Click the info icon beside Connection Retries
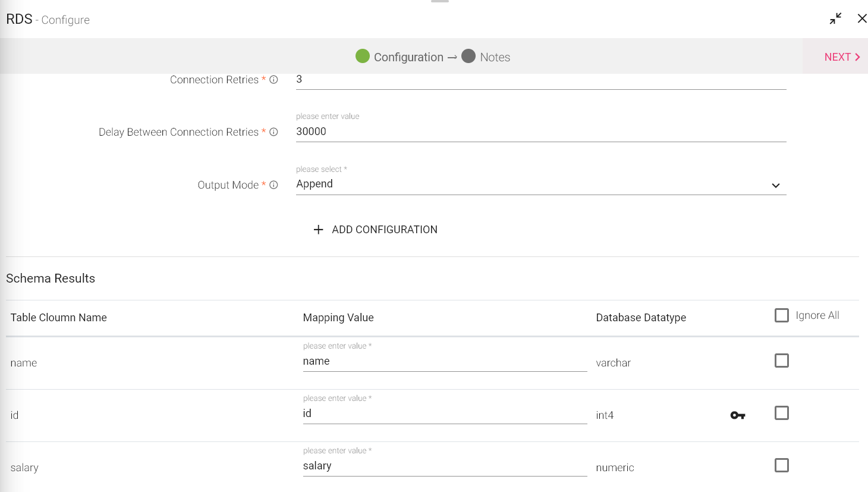Image resolution: width=868 pixels, height=492 pixels. [x=273, y=80]
